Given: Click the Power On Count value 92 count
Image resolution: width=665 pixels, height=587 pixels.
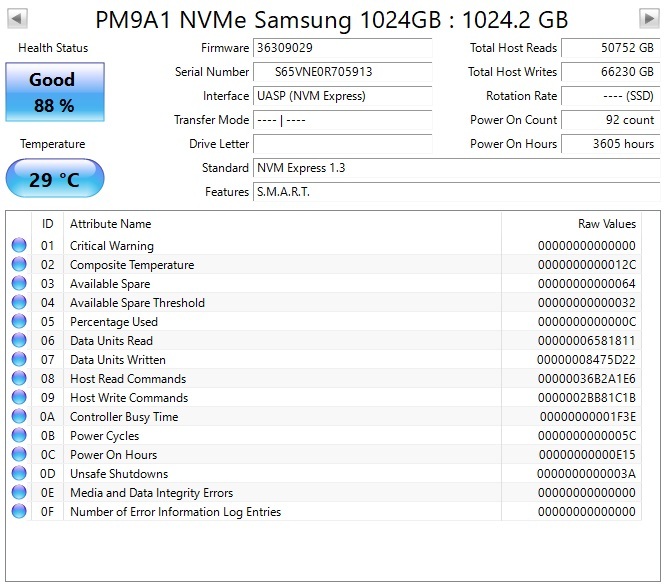Looking at the screenshot, I should tap(611, 120).
